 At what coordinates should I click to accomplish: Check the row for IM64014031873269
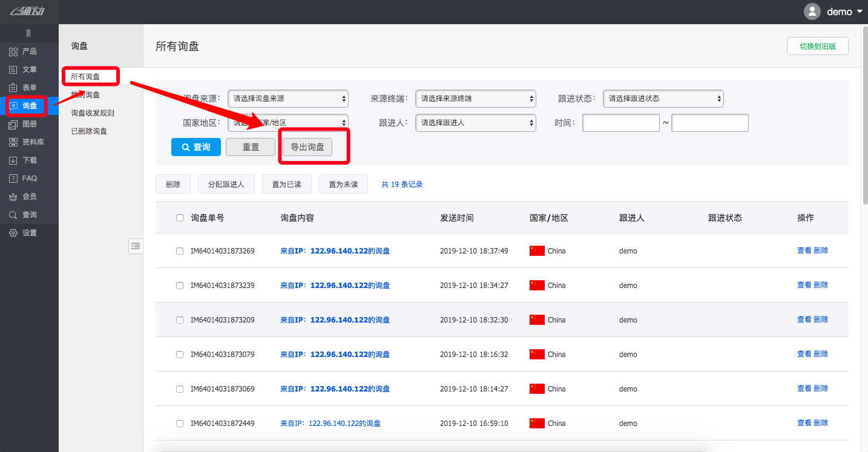pos(180,251)
